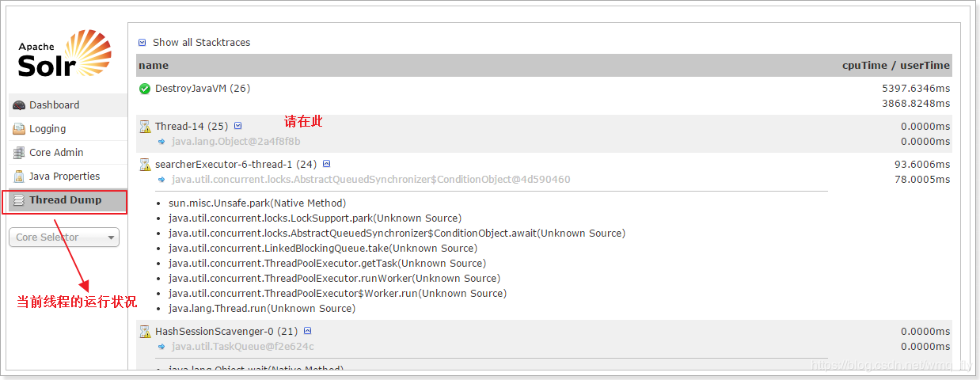
Task: Open the Java Properties page
Action: pos(68,177)
